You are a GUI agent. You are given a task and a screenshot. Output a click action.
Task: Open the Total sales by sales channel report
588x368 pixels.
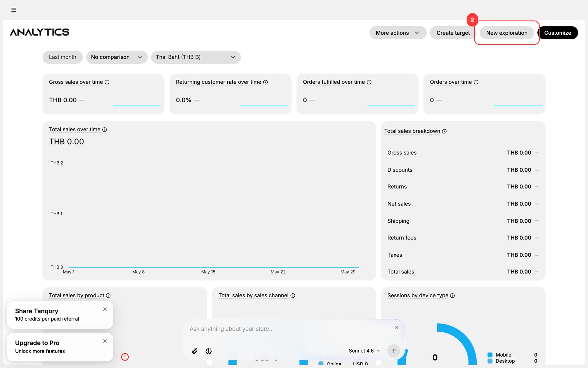(x=253, y=296)
